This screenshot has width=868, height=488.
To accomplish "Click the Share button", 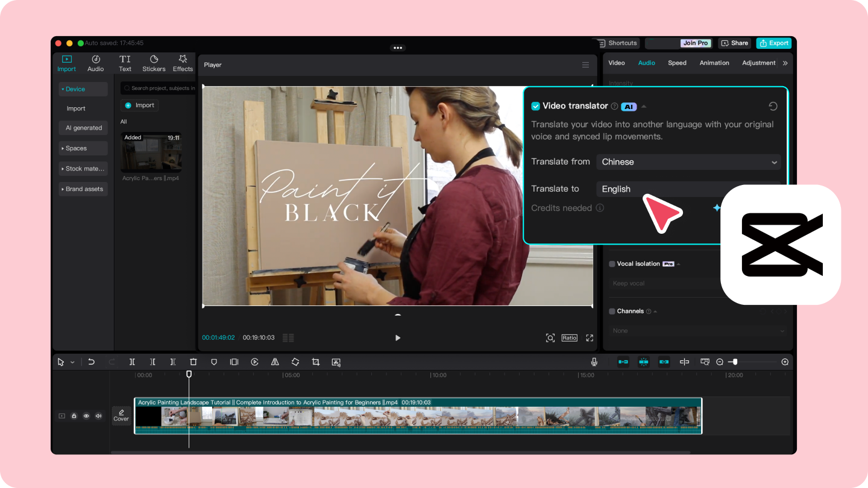I will point(734,43).
